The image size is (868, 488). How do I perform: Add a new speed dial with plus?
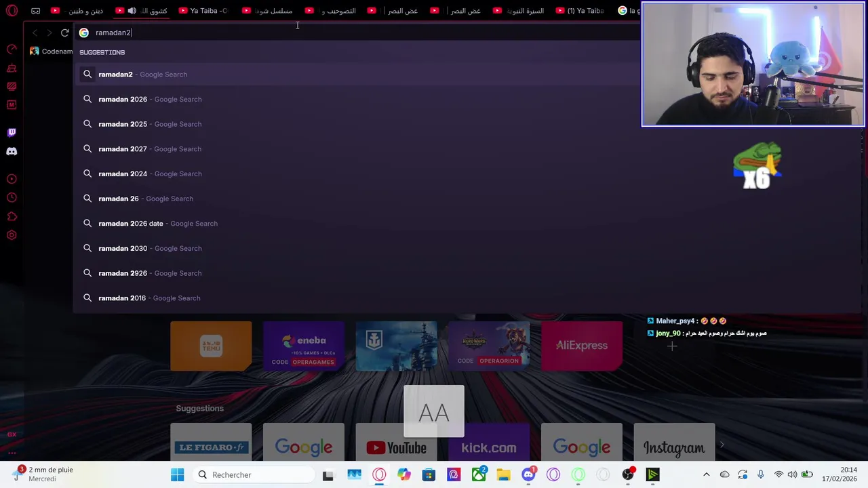[672, 346]
